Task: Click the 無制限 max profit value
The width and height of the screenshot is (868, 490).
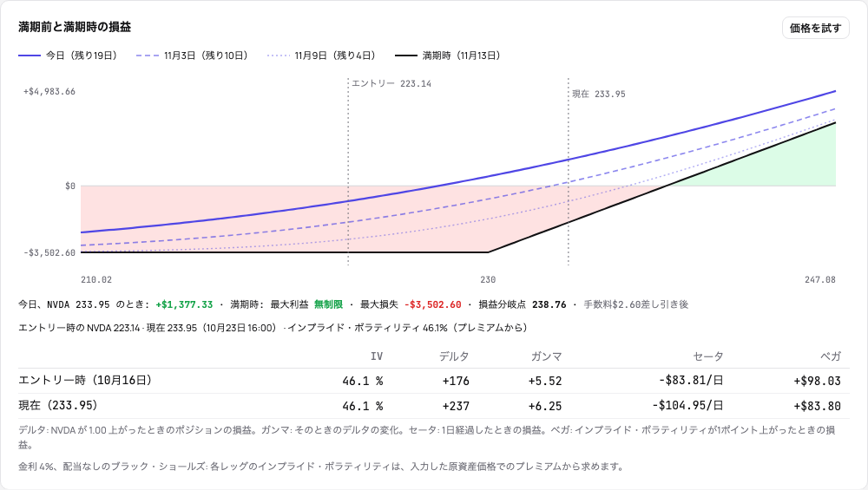Action: pos(328,304)
